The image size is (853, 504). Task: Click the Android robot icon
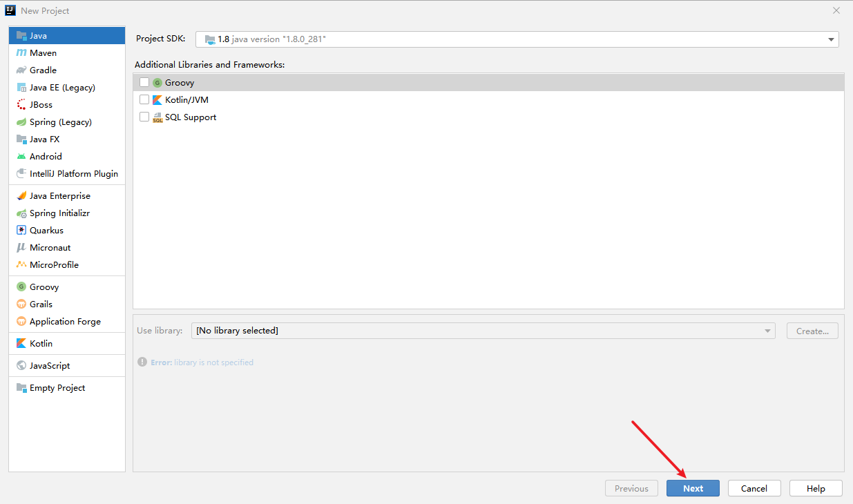pos(21,156)
